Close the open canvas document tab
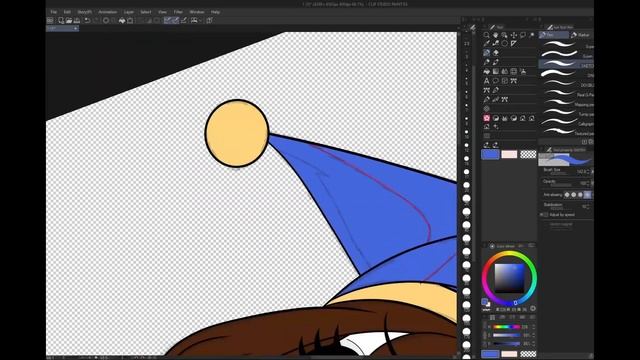The height and width of the screenshot is (360, 640). [x=76, y=29]
